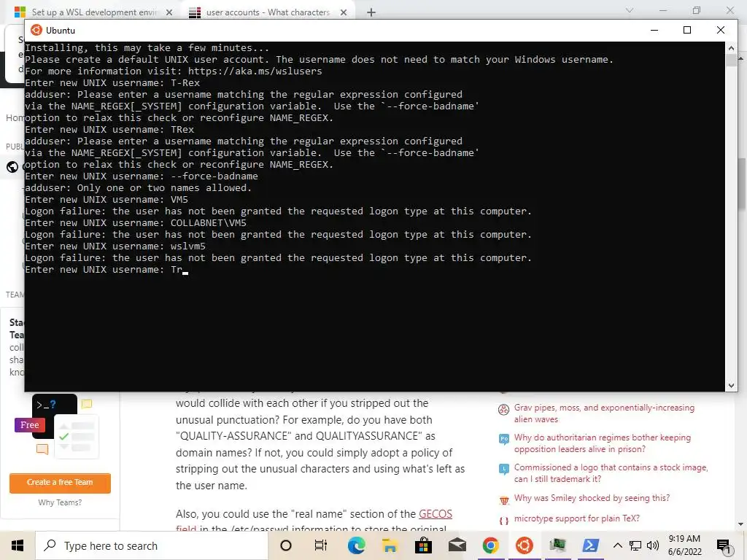Click the Free badge on Teams promo
Viewport: 747px width, 560px height.
(x=29, y=425)
